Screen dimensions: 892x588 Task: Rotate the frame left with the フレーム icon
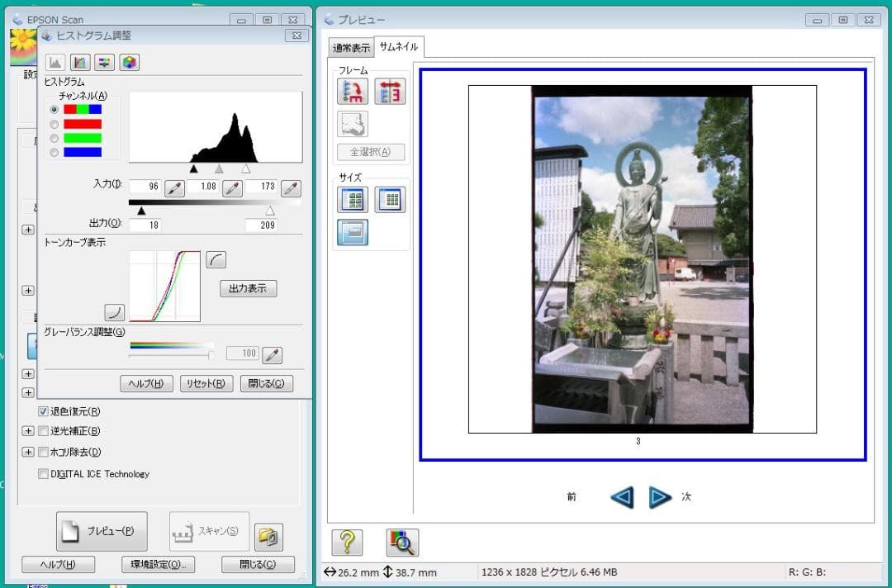click(352, 91)
